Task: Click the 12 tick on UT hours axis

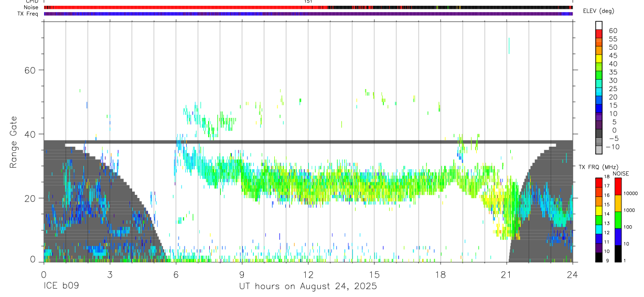Action: [308, 274]
